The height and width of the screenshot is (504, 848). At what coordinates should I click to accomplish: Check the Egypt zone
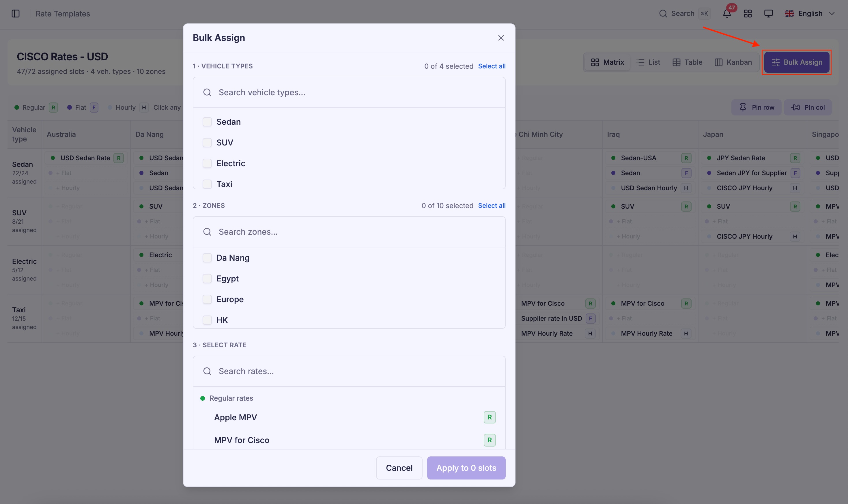[x=207, y=279]
